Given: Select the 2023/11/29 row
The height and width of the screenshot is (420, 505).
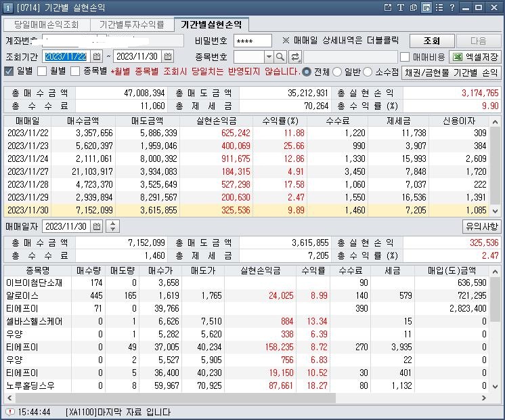Looking at the screenshot, I should pyautogui.click(x=247, y=197).
